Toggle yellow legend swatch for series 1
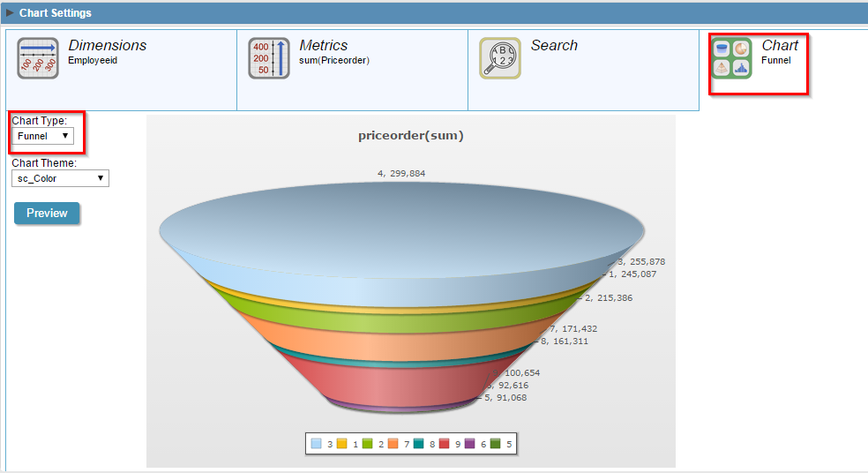Screen dimensions: 868x473 (x=342, y=444)
